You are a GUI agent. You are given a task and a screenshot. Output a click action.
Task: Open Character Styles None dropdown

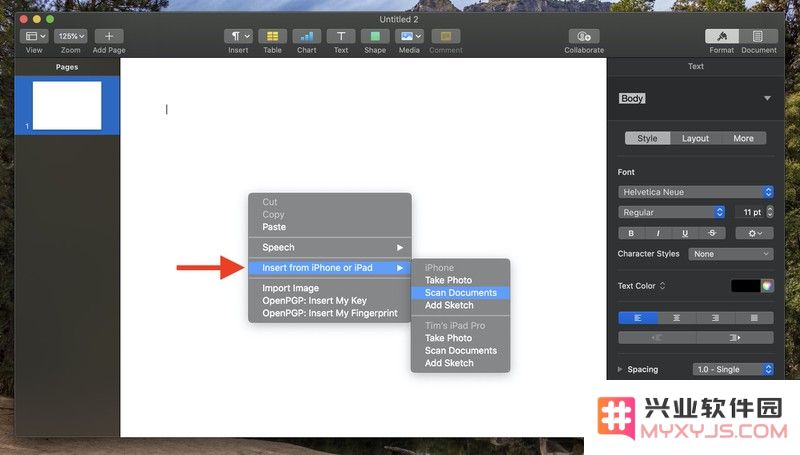pyautogui.click(x=731, y=254)
